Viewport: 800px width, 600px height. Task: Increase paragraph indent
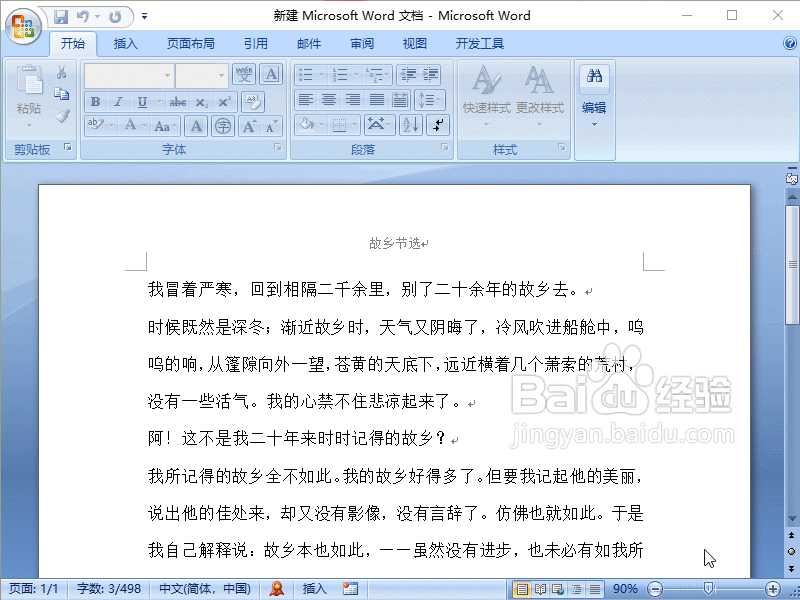pyautogui.click(x=430, y=74)
